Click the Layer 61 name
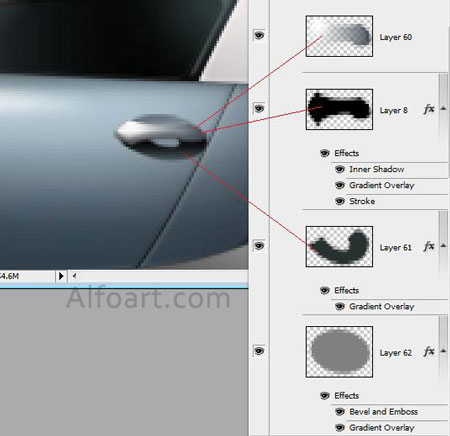The image size is (450, 436). [396, 248]
